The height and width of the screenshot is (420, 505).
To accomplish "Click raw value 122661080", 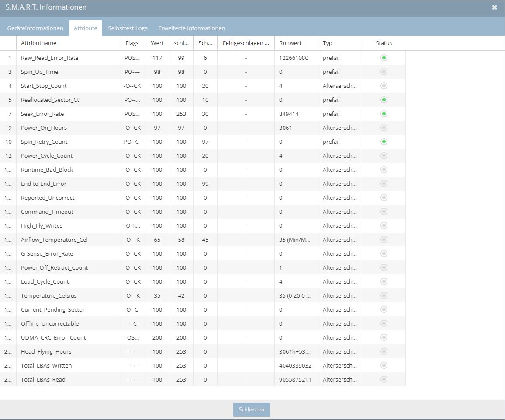I will click(x=294, y=58).
